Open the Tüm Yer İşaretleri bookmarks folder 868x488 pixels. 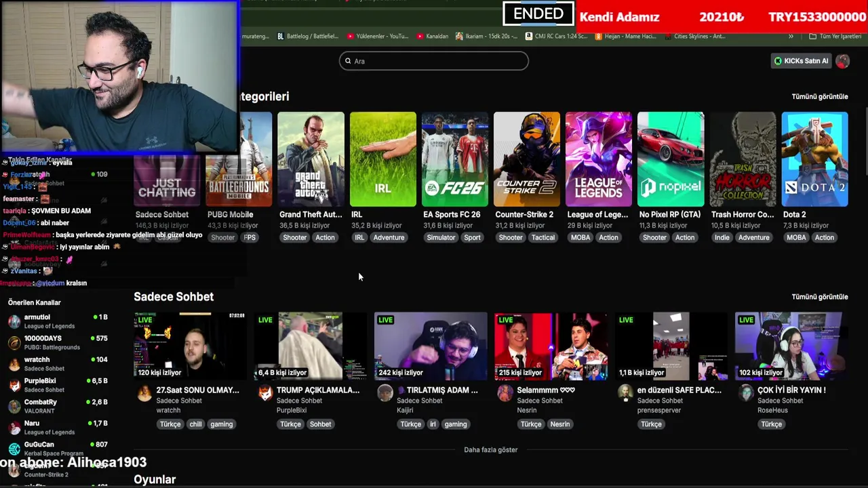(x=835, y=36)
